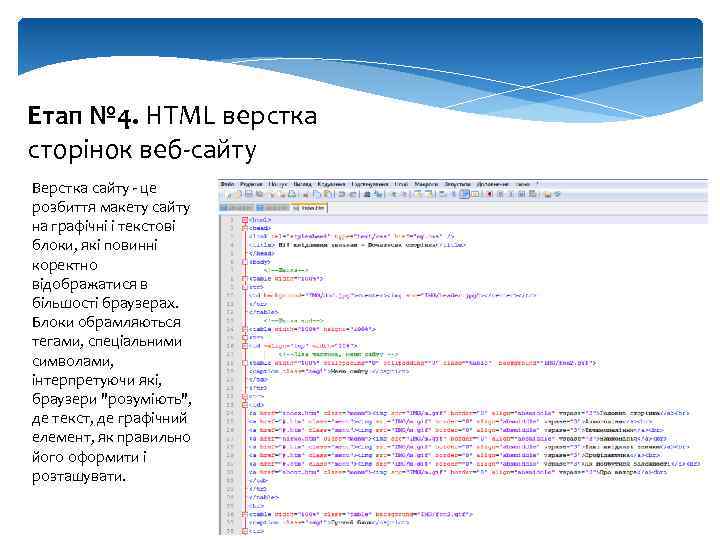Open the Кодування menu

coord(331,184)
